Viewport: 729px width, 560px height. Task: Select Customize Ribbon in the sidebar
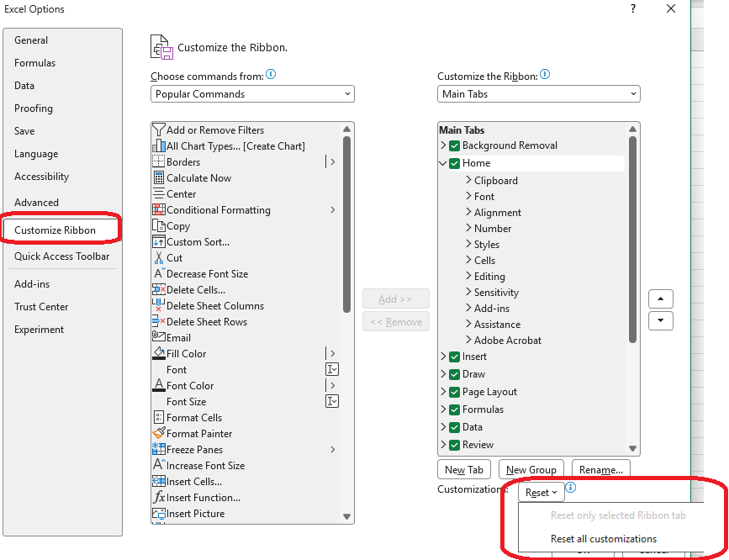[62, 230]
